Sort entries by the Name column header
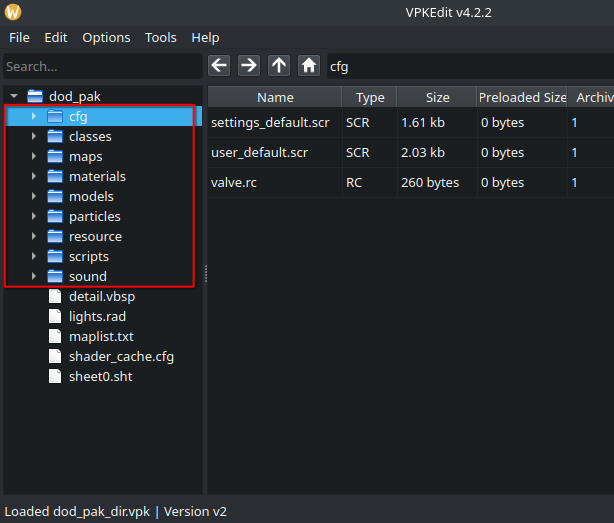Screen dimensions: 614x523 point(275,97)
